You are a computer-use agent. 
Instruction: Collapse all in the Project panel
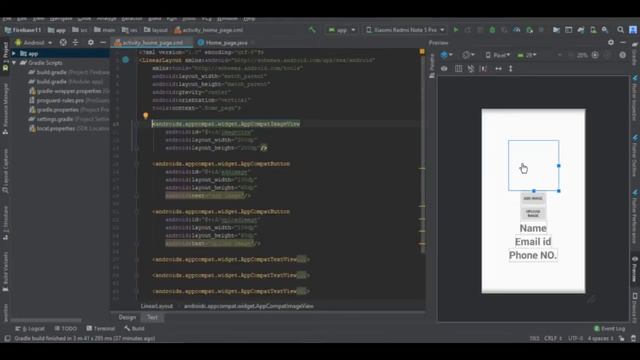76,42
